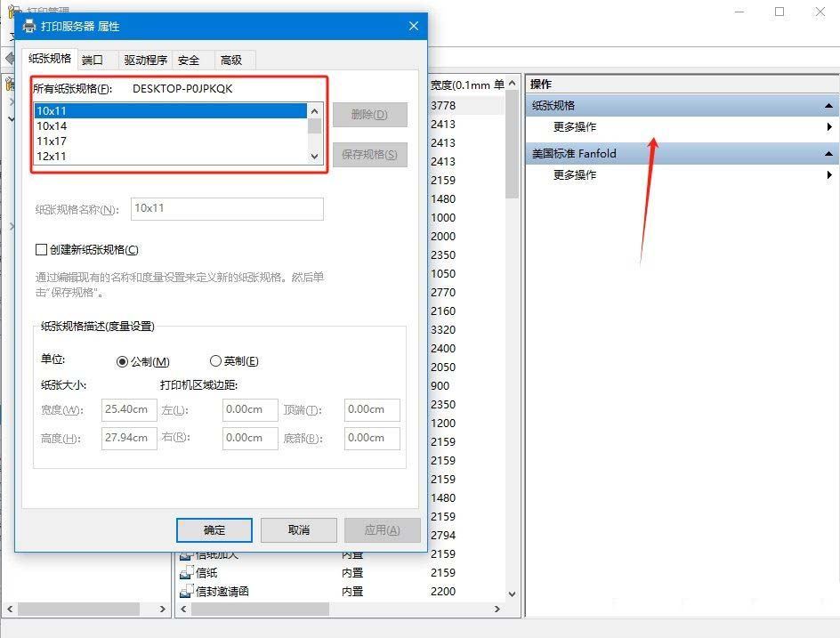The image size is (840, 638).
Task: Click the printer icon in the dialog title bar
Action: tap(28, 26)
